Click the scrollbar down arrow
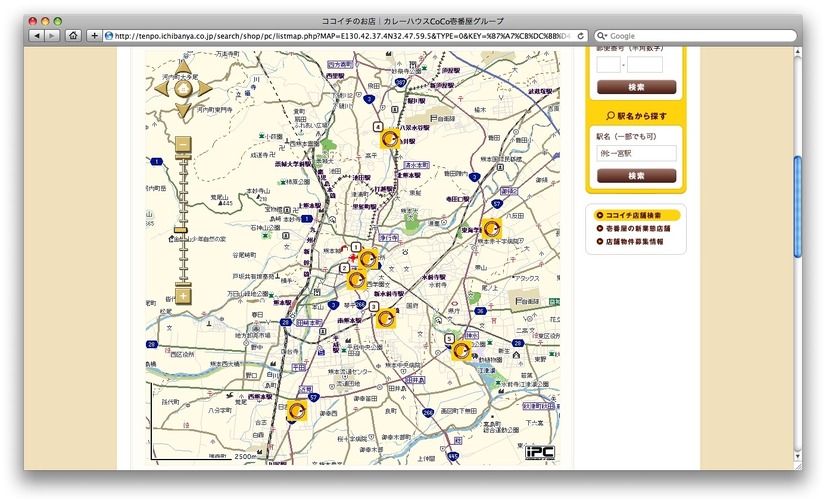Image resolution: width=826 pixels, height=503 pixels. click(798, 457)
